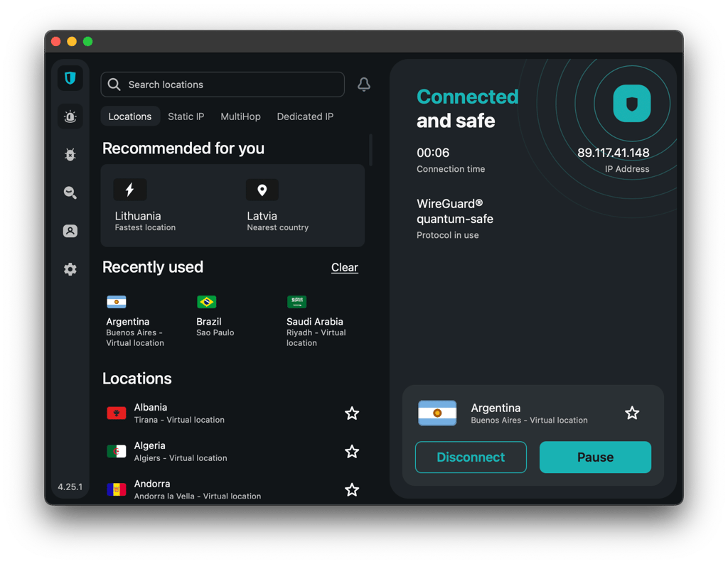
Task: Select Algeria Algiers in locations list
Action: [x=232, y=451]
